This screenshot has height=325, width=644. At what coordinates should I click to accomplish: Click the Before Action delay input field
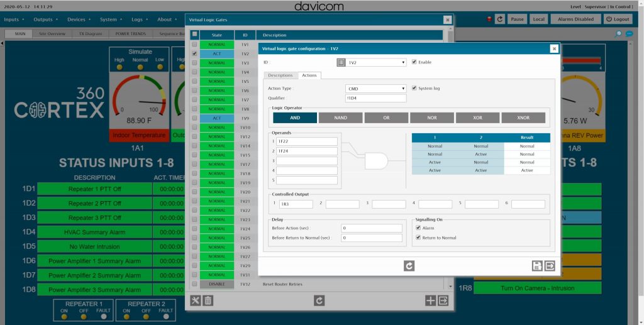click(371, 228)
